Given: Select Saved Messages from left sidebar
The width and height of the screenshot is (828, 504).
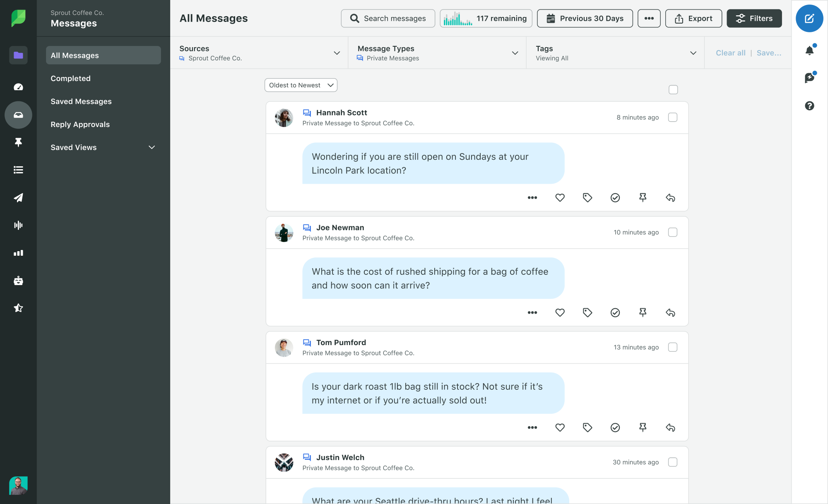Looking at the screenshot, I should coord(81,101).
